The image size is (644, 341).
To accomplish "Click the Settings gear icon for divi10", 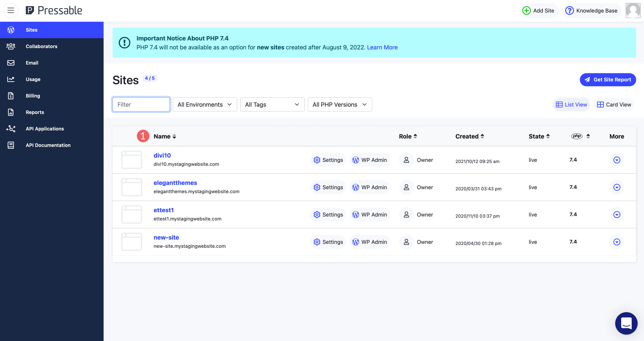I will [x=317, y=159].
